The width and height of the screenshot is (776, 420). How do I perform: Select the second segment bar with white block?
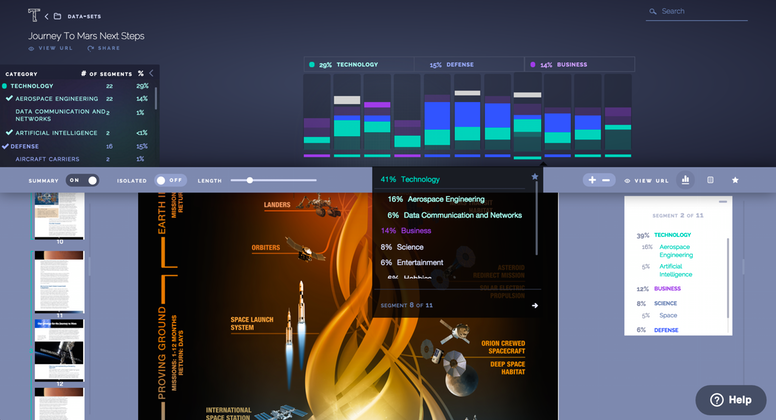coord(347,116)
